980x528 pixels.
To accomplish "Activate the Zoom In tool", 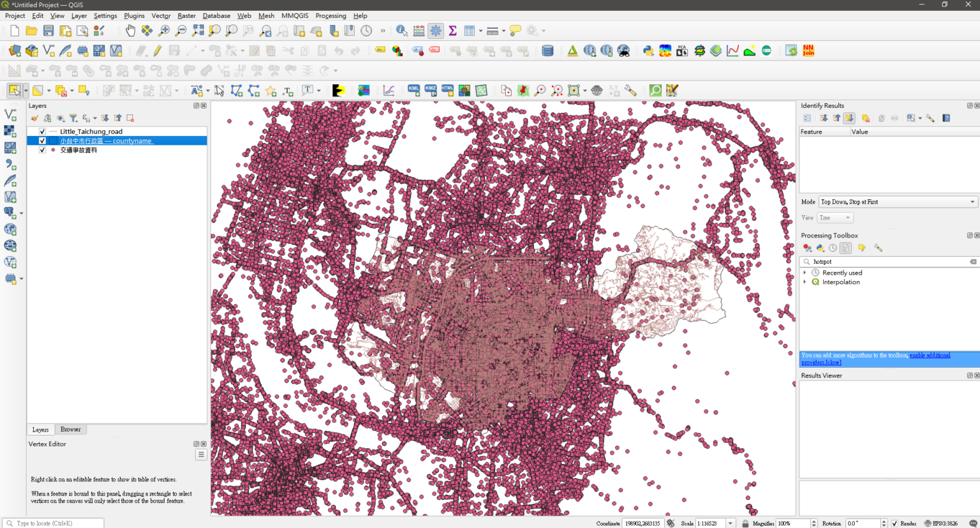I will [163, 30].
